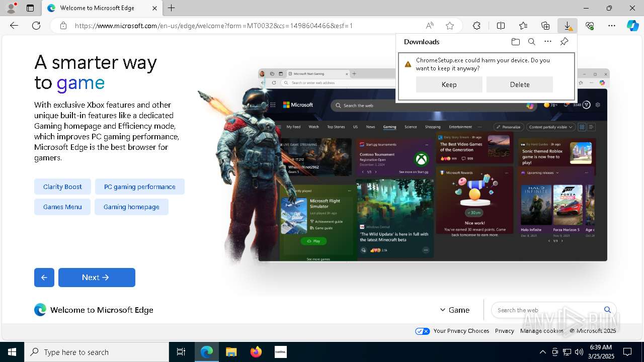Open Tab actions menu icon

tap(30, 8)
